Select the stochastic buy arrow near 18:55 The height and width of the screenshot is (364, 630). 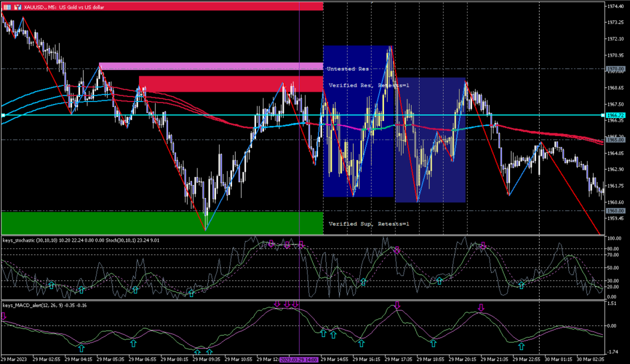point(439,281)
